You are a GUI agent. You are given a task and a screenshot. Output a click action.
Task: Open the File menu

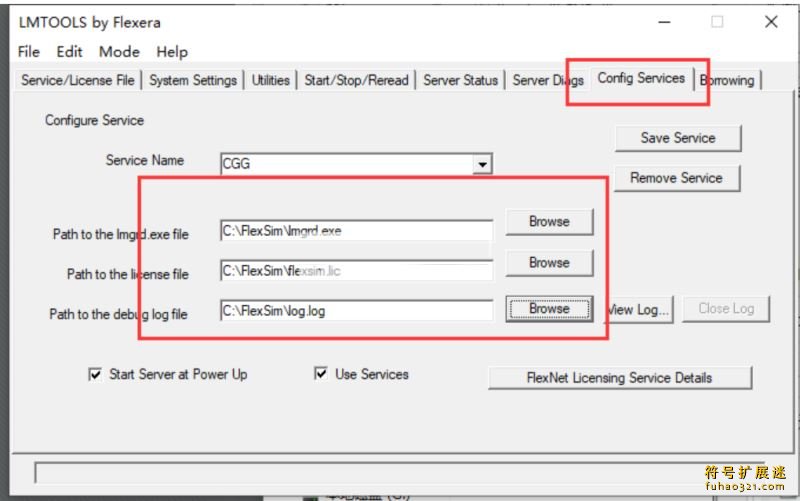coord(29,52)
